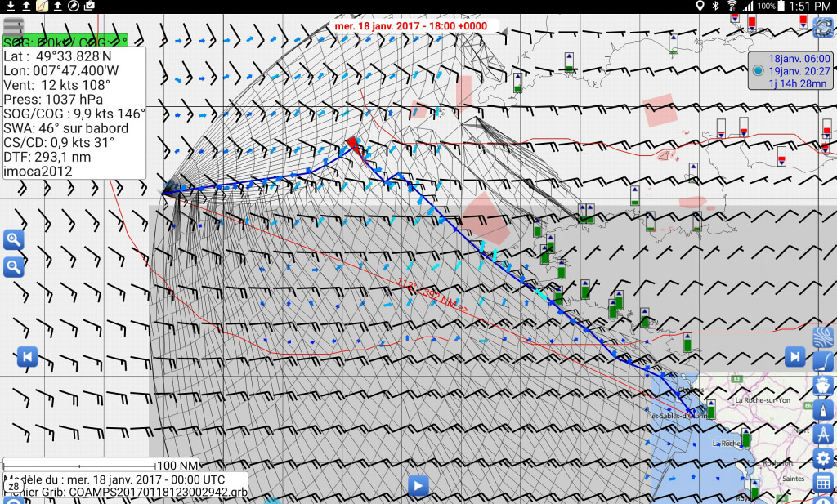Open the ship icon panel

pyautogui.click(x=823, y=386)
